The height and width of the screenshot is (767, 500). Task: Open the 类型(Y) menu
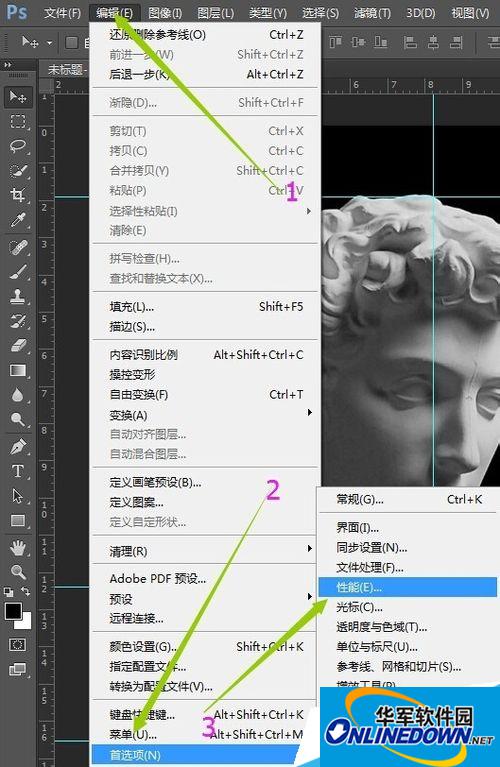click(268, 13)
